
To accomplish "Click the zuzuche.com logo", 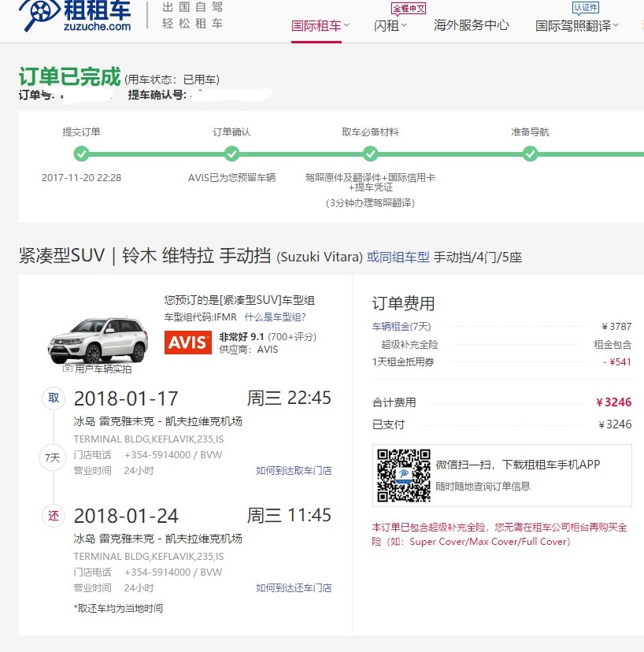I will [x=75, y=16].
